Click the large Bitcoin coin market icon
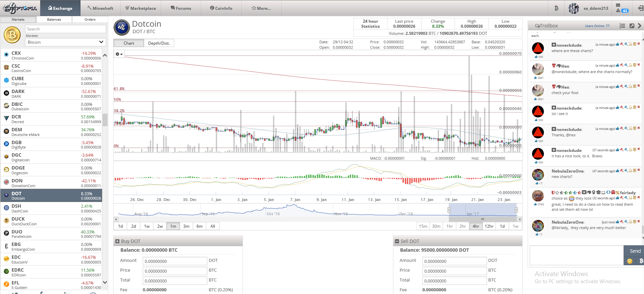 (x=12, y=35)
